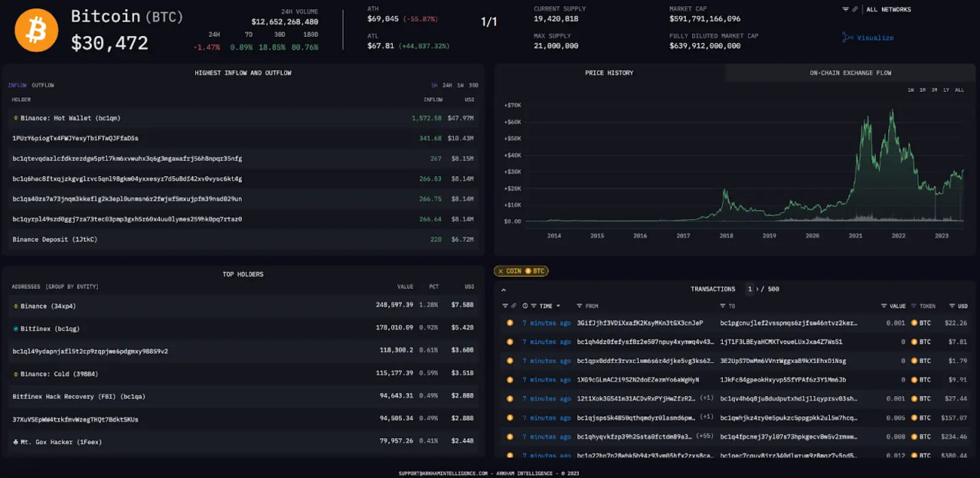Viewport: 980px width, 478px height.
Task: Select 24H range for inflow and outflow
Action: (x=447, y=85)
